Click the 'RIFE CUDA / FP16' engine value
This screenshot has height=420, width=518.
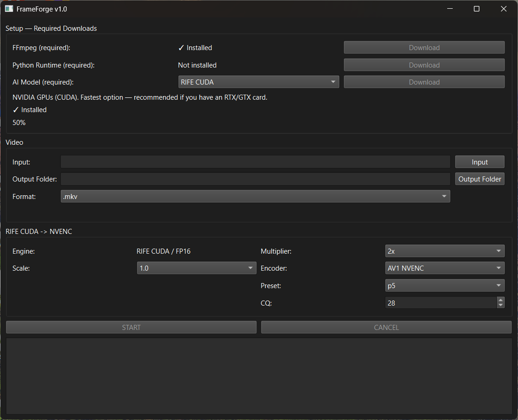click(164, 251)
